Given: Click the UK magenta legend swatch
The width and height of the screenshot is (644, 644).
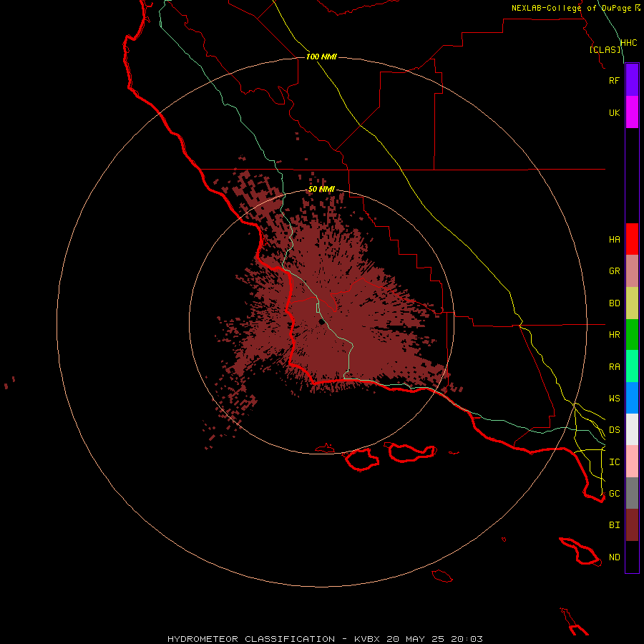Looking at the screenshot, I should click(x=632, y=112).
